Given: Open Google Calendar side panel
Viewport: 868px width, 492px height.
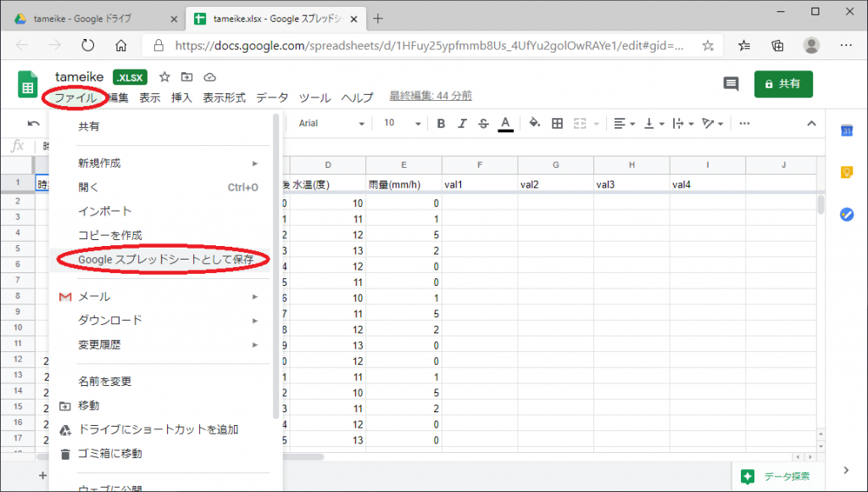Looking at the screenshot, I should click(x=845, y=131).
